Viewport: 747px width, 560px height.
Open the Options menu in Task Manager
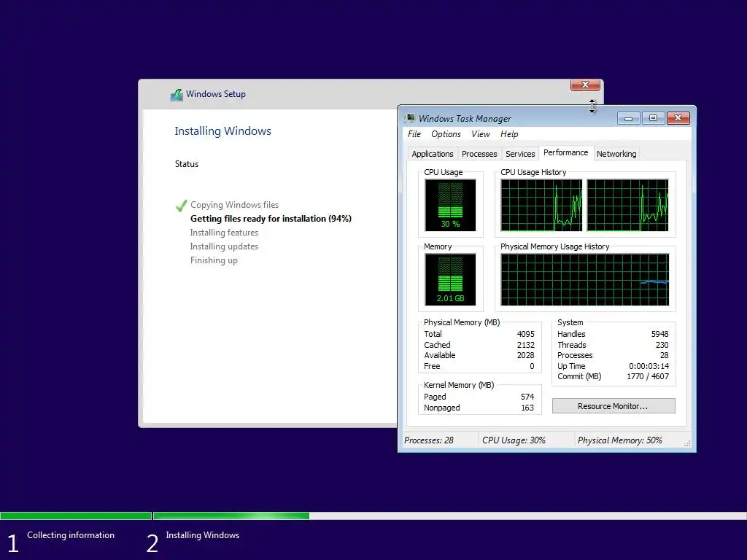point(446,134)
